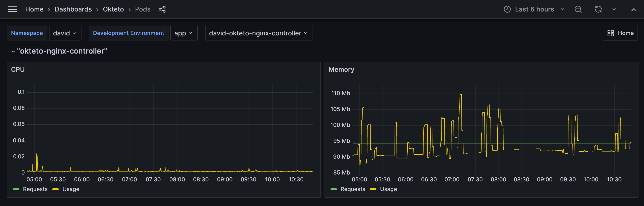The width and height of the screenshot is (644, 206).
Task: Click the green Requests color swatch in Memory legend
Action: coord(334,189)
